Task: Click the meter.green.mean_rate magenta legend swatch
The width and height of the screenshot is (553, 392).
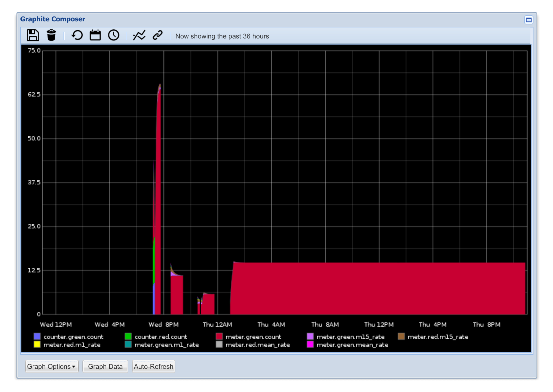Action: [x=310, y=344]
